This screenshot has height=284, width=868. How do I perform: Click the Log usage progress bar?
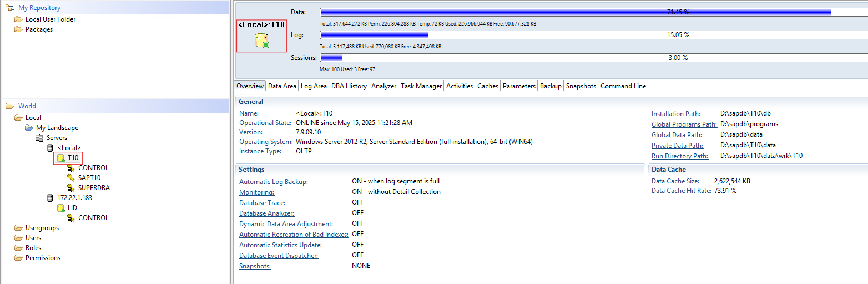pos(594,35)
